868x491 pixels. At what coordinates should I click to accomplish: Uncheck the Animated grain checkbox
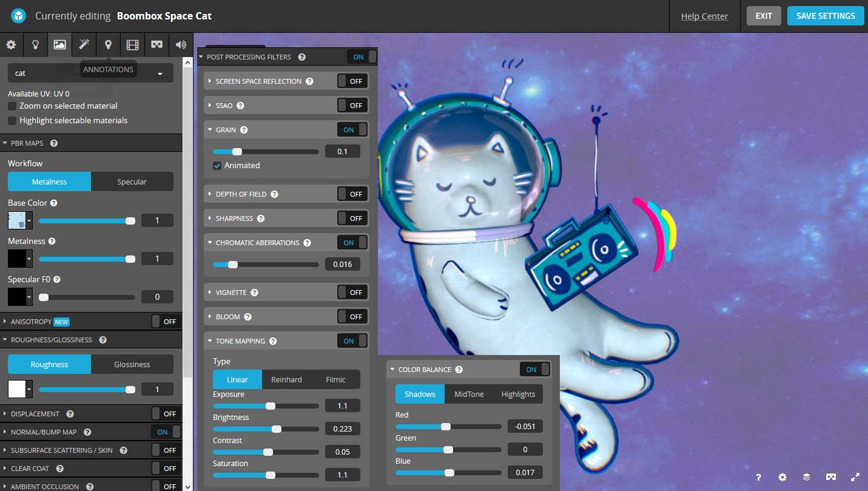[217, 166]
